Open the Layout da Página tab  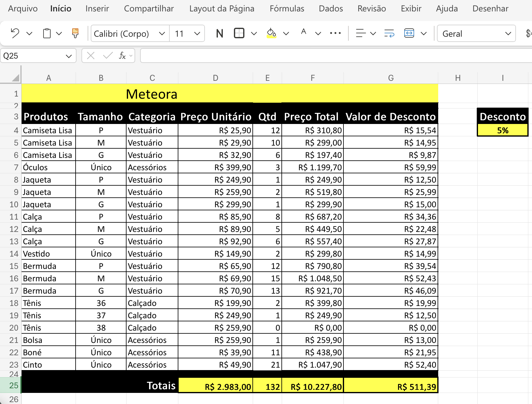tap(222, 9)
